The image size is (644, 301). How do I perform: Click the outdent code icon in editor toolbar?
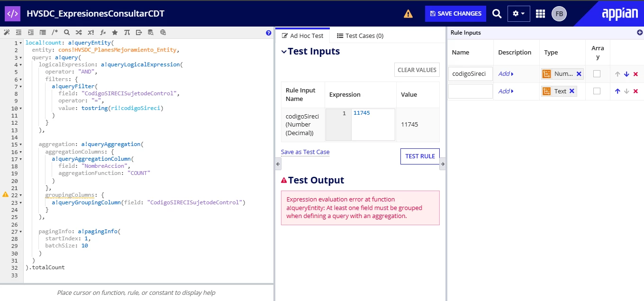[x=18, y=33]
